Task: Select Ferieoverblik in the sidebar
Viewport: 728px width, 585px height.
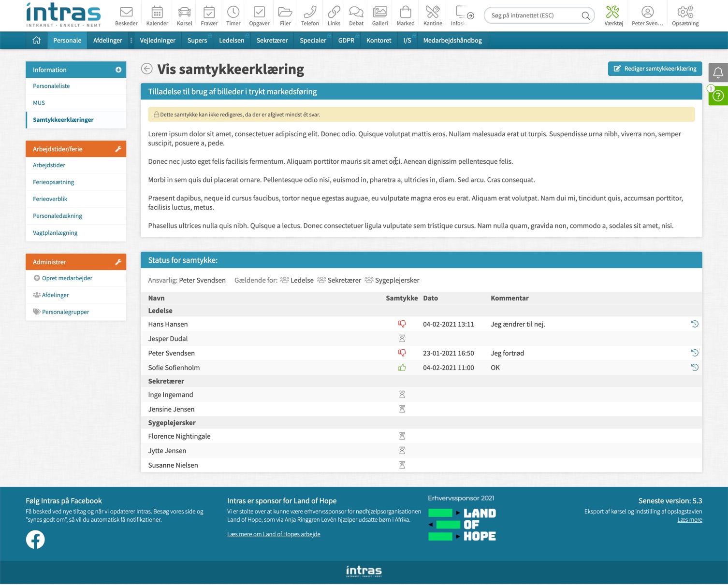Action: (50, 199)
